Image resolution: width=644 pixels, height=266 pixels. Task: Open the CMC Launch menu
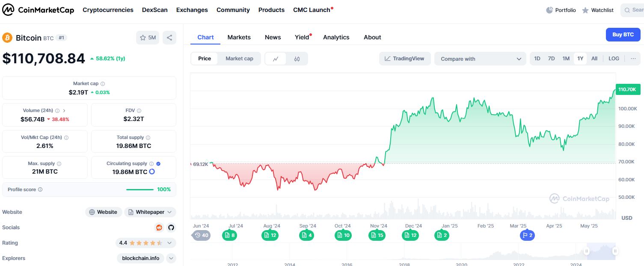click(312, 10)
